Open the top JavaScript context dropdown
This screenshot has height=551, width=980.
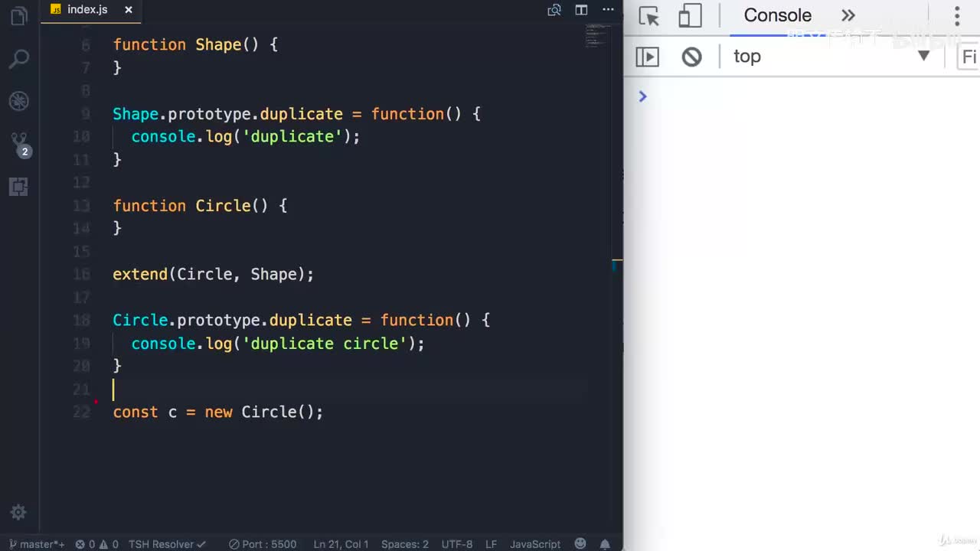[x=831, y=57]
